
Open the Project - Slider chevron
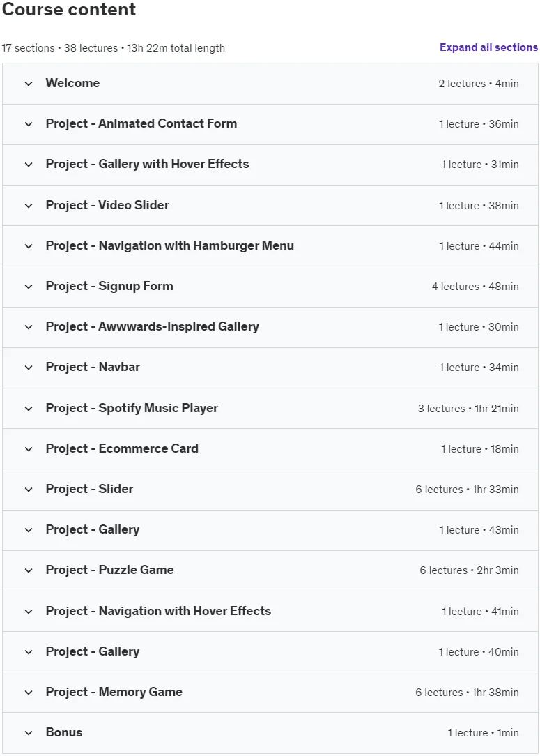[x=29, y=490]
